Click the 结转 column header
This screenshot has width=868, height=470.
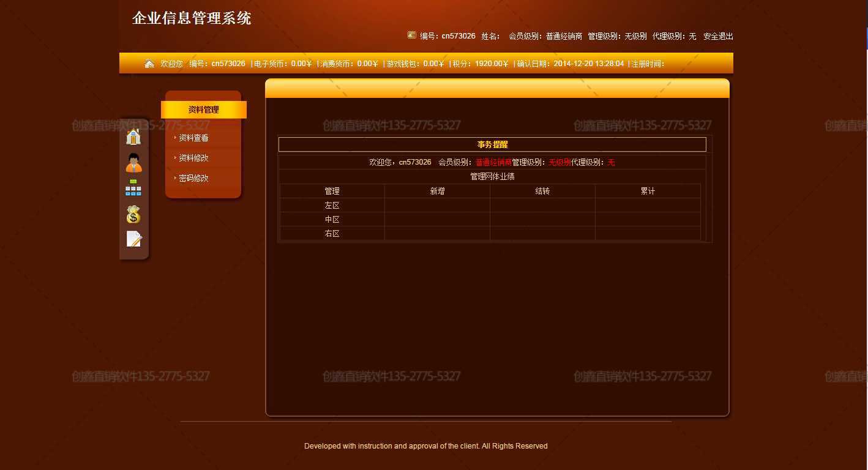[542, 192]
